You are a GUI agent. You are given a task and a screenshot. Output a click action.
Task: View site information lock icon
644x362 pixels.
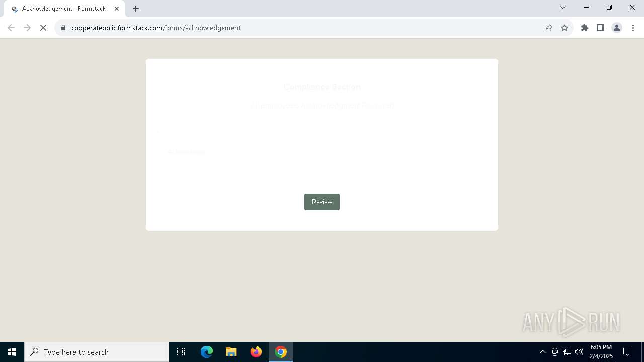[63, 28]
